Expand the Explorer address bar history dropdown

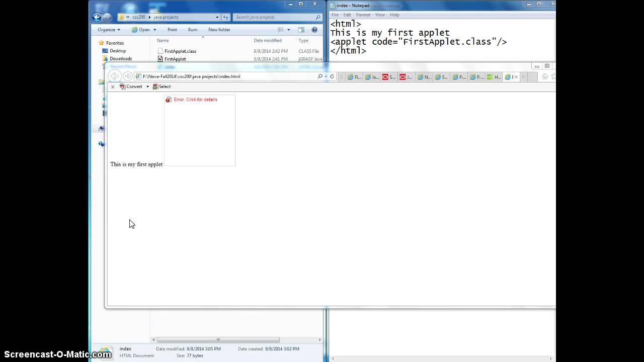coord(217,17)
